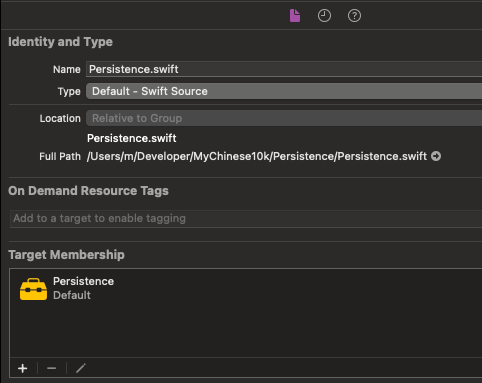Click the yellow toolbox target icon
Viewport: 482px width, 383px height.
pyautogui.click(x=33, y=289)
